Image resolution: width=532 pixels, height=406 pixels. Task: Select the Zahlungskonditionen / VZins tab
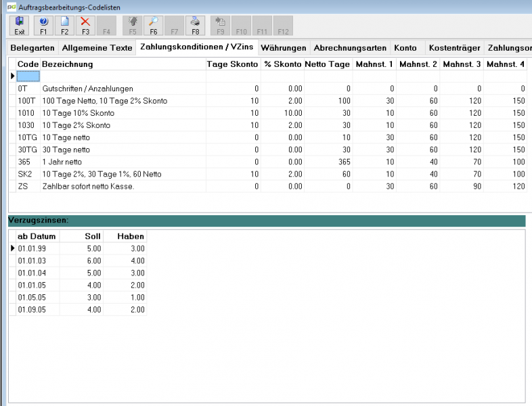pos(197,47)
